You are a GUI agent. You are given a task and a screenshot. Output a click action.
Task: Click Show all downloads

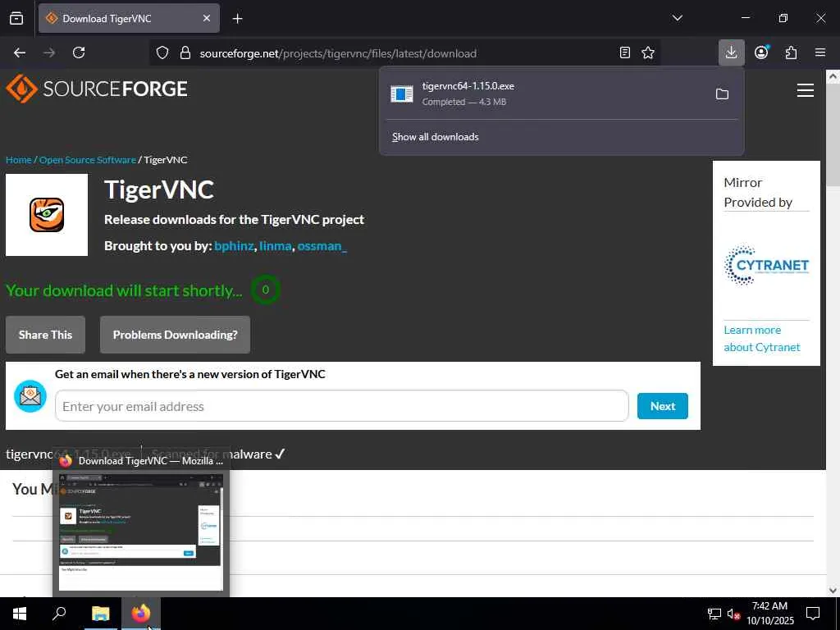[435, 137]
